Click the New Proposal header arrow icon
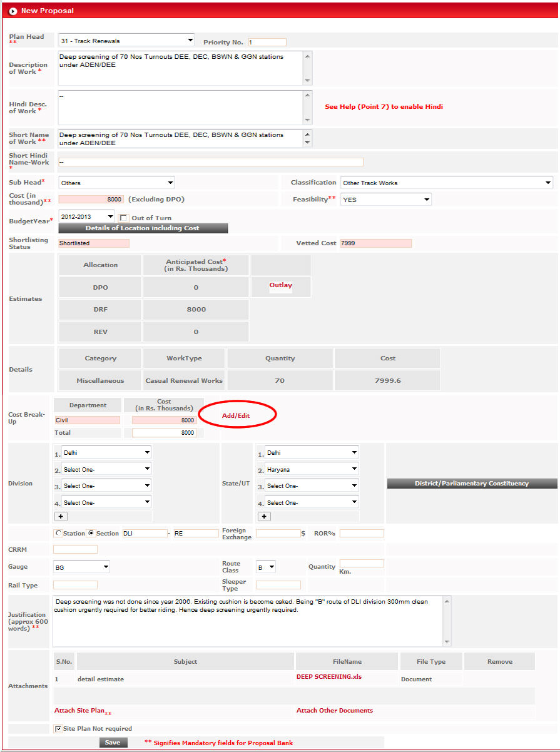 coord(13,11)
